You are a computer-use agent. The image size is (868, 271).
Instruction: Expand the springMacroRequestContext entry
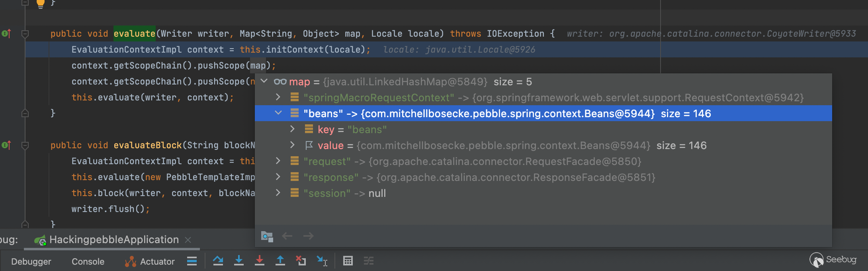pyautogui.click(x=278, y=97)
